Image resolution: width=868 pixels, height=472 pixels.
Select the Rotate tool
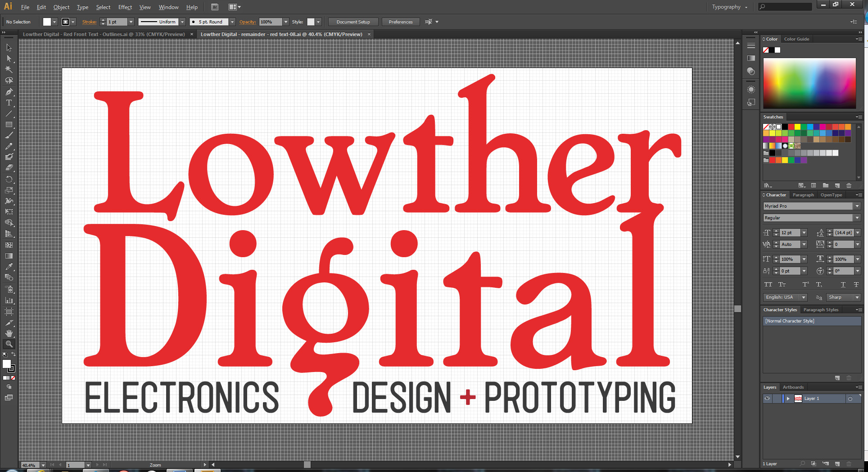pos(9,179)
